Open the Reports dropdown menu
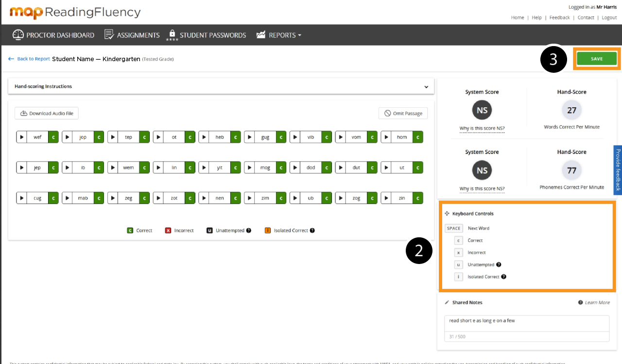 tap(279, 35)
